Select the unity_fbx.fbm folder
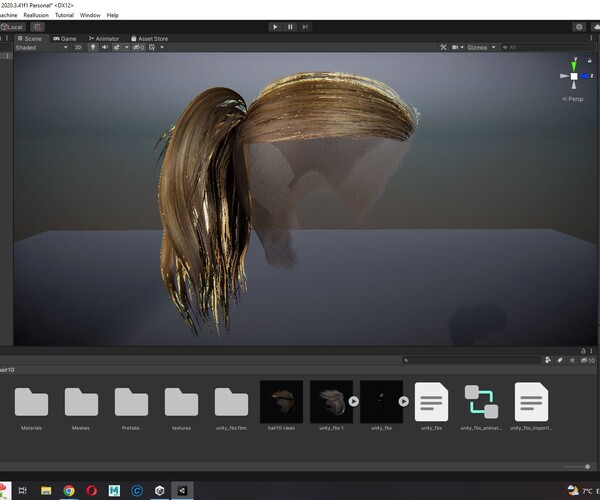 232,402
